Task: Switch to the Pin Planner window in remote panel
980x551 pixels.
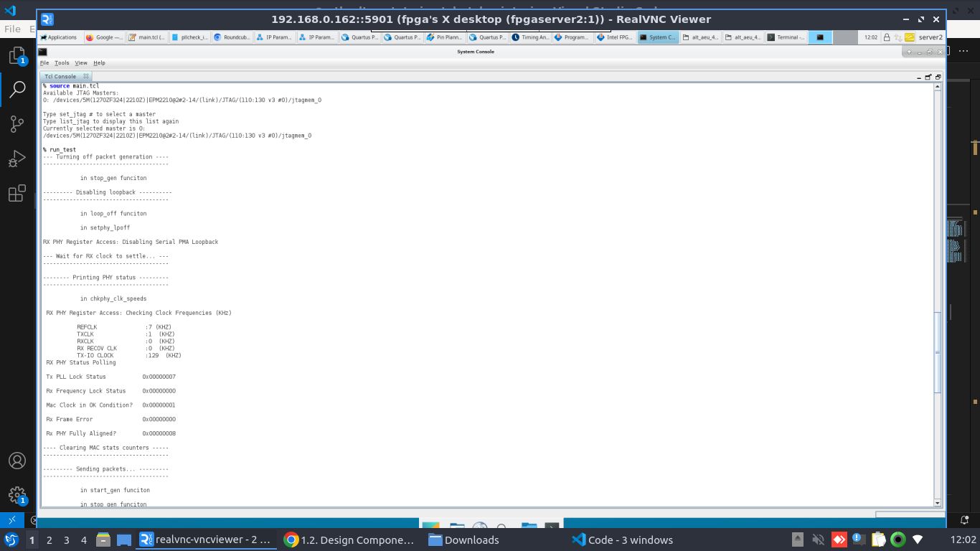Action: coord(445,37)
